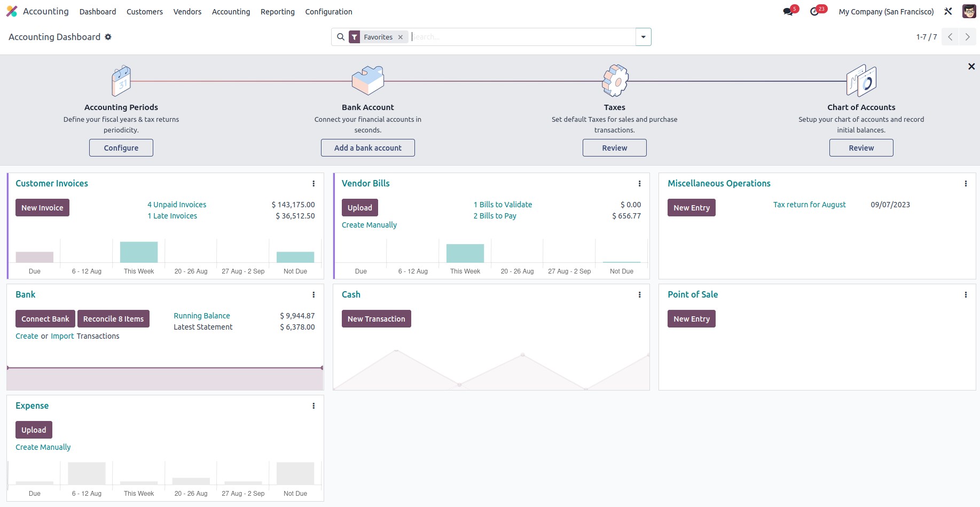Click the New Invoice button

point(42,208)
